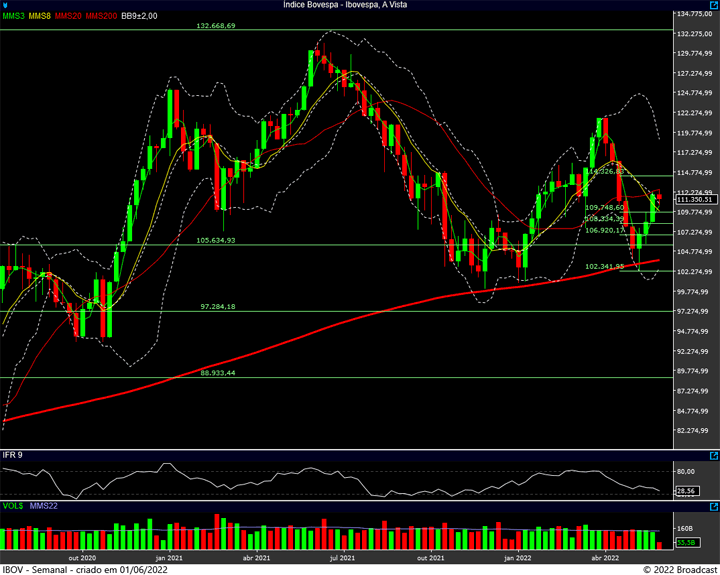Select the MMS200 indicator label
This screenshot has height=575, width=720.
click(100, 17)
